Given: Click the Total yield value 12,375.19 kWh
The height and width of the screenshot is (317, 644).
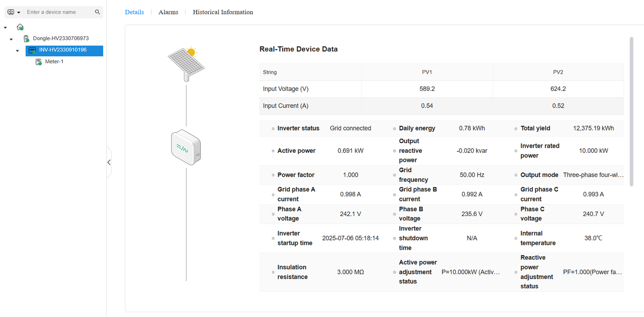Looking at the screenshot, I should click(x=594, y=128).
